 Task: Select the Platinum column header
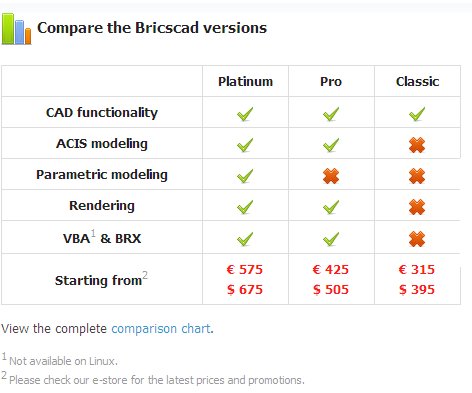pos(245,81)
